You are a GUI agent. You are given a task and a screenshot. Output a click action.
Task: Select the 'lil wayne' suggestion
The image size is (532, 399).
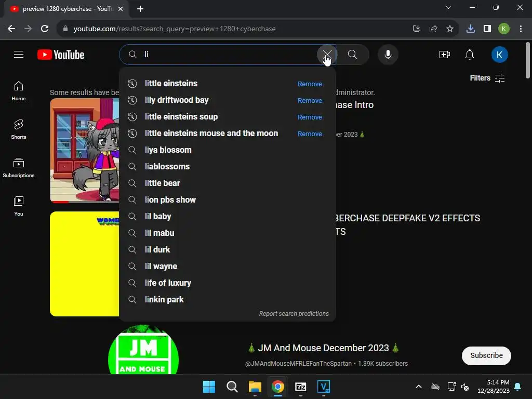coord(228,267)
